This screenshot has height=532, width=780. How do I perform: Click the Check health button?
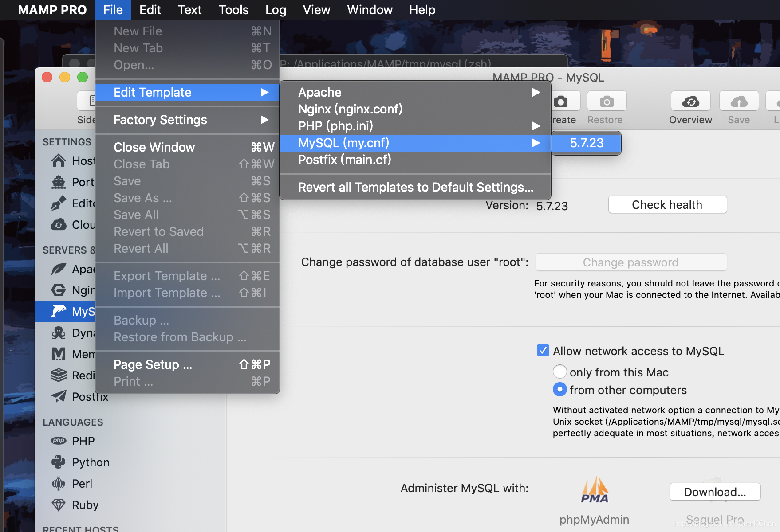667,204
